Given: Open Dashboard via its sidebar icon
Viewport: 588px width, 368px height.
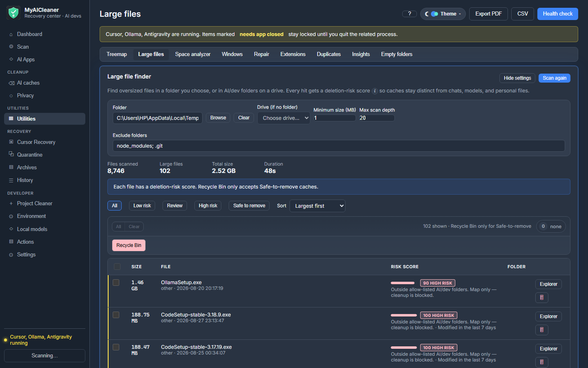Looking at the screenshot, I should click(x=11, y=34).
